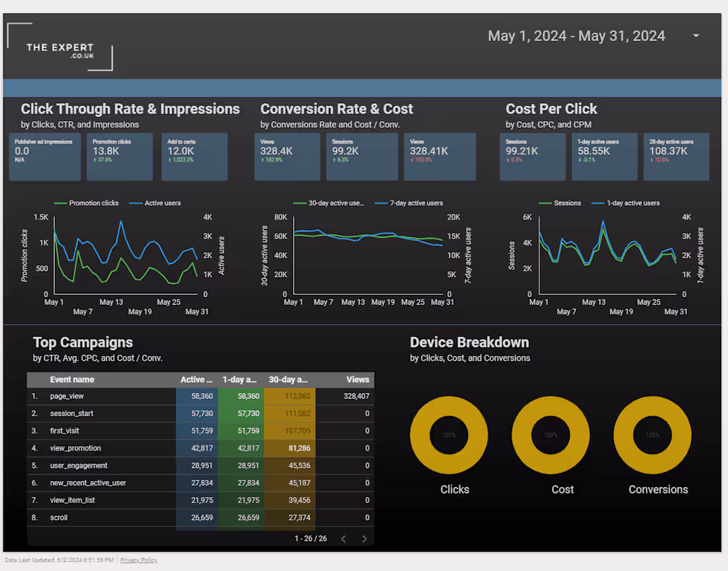Go to the previous table page
This screenshot has width=728, height=571.
click(343, 539)
